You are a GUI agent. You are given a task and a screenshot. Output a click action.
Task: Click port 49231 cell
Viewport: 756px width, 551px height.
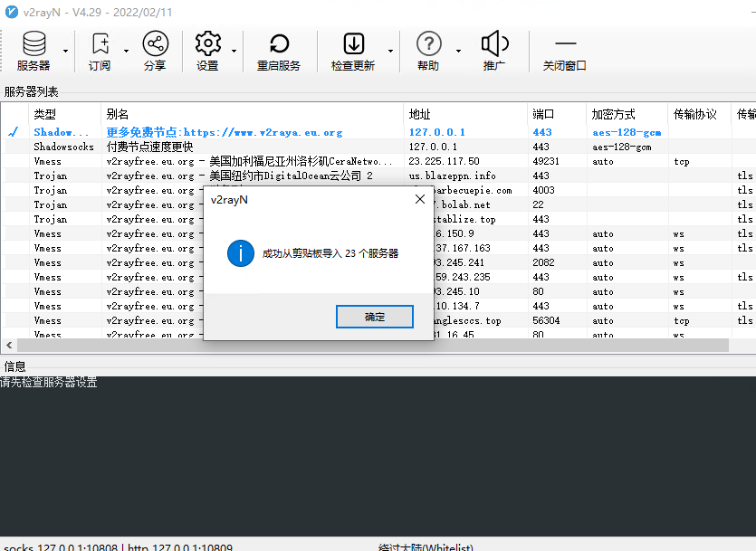[x=546, y=161]
